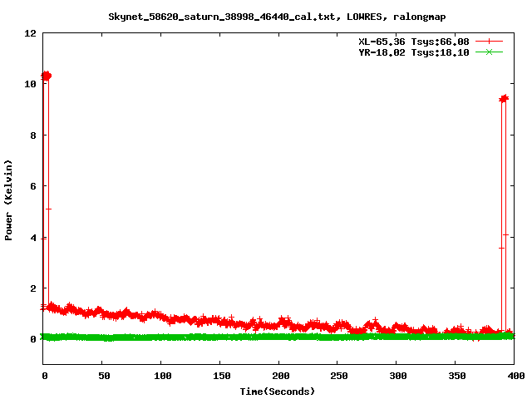This screenshot has width=532, height=399.
Task: Click the y-axis tick label 10
Action: tap(30, 84)
